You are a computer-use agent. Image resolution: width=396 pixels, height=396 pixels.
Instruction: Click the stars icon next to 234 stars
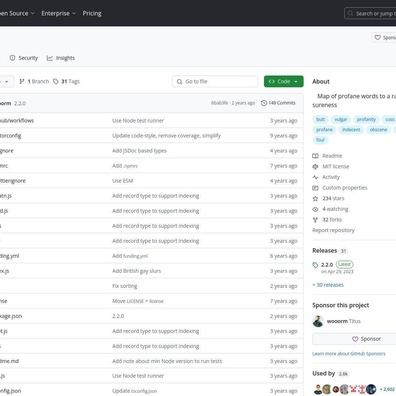315,198
